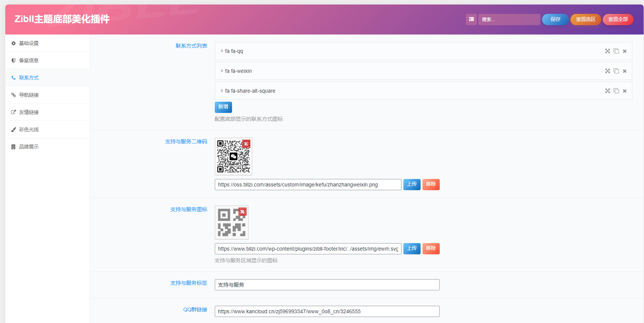Add a new contact with 新增
This screenshot has width=644, height=323.
[x=223, y=107]
